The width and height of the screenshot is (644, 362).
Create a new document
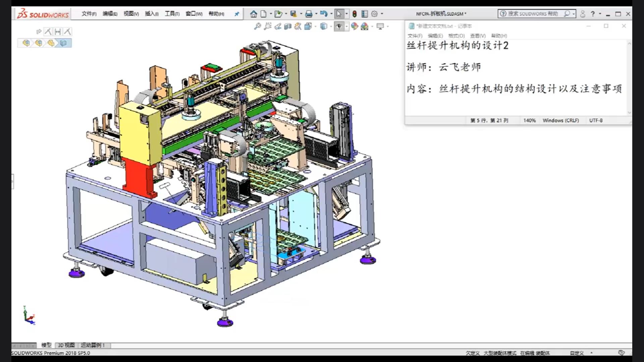[x=264, y=14]
